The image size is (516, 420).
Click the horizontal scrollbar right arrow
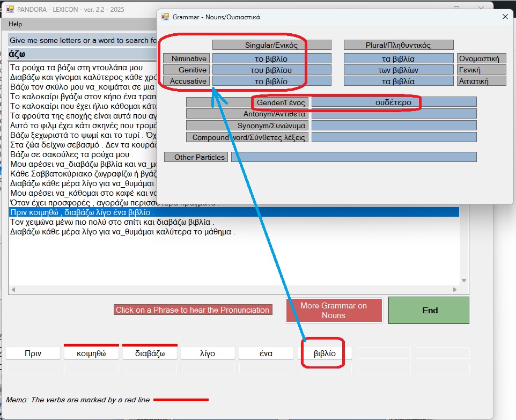pyautogui.click(x=455, y=290)
